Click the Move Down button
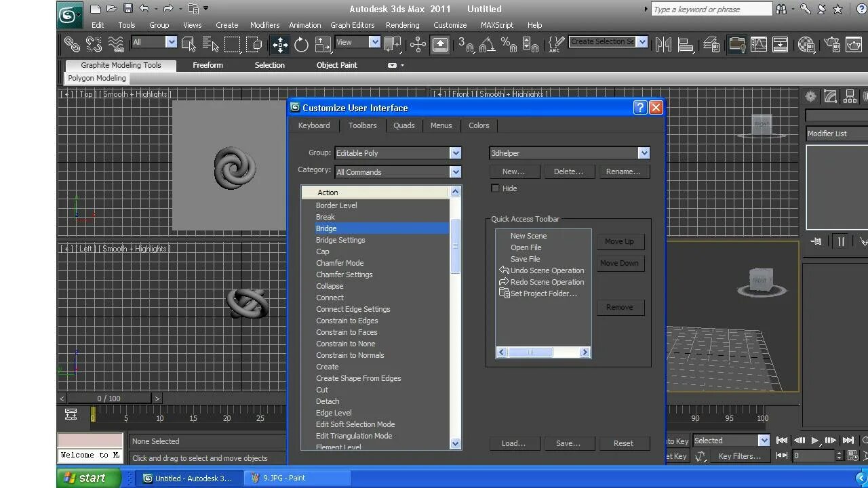The height and width of the screenshot is (488, 868). [619, 263]
